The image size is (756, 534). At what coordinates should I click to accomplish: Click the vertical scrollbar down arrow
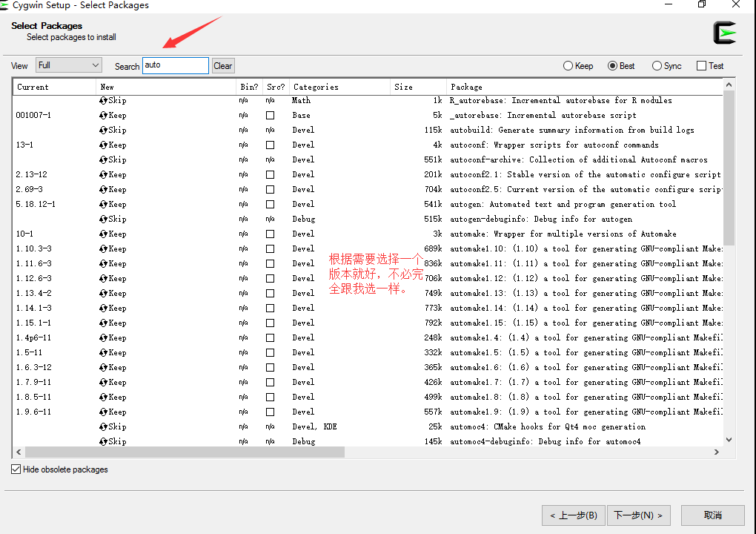click(x=729, y=440)
